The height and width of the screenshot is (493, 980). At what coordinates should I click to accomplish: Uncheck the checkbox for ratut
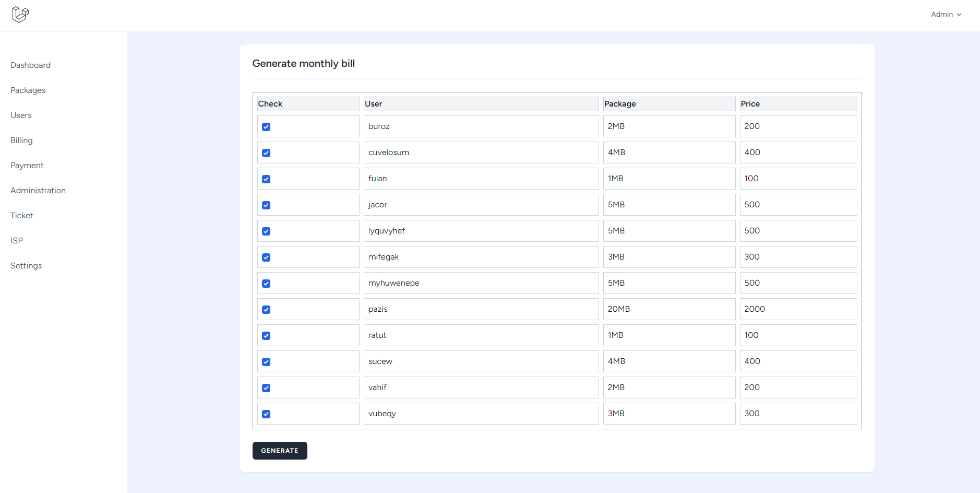[x=266, y=335]
